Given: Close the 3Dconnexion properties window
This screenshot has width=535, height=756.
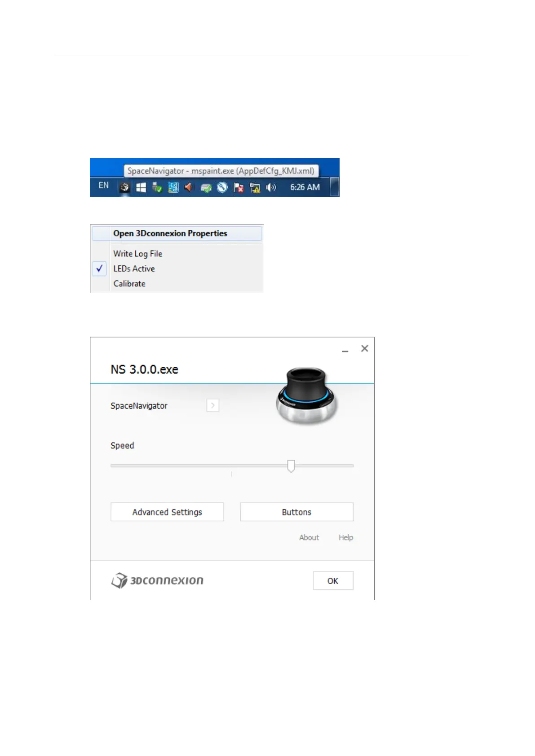Looking at the screenshot, I should 365,348.
